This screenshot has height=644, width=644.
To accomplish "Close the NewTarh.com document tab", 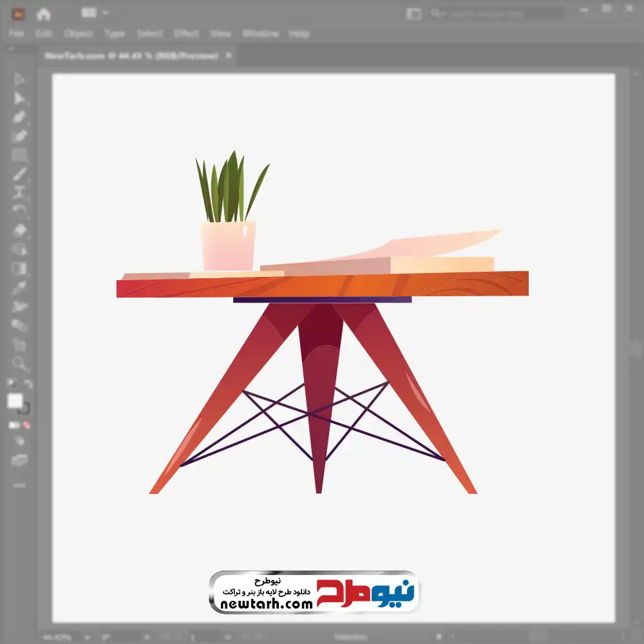I will point(228,56).
